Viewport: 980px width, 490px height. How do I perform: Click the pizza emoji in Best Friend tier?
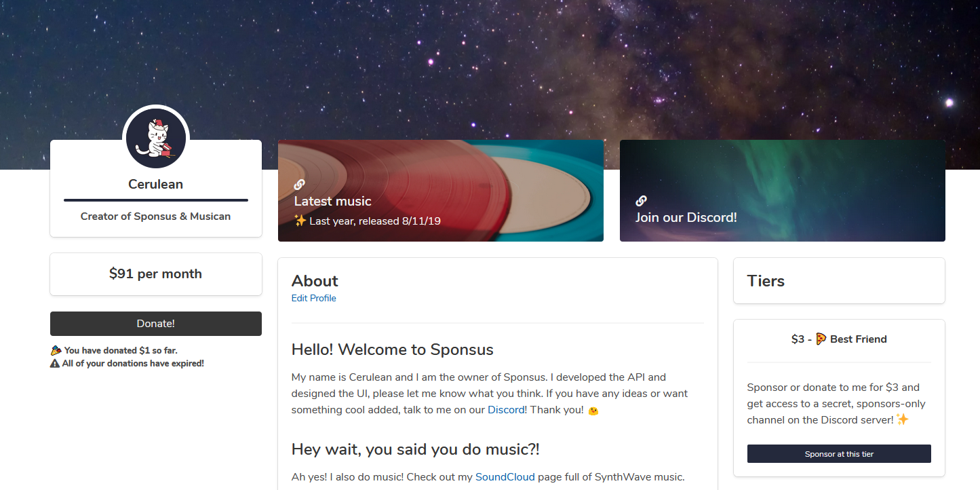click(x=821, y=339)
